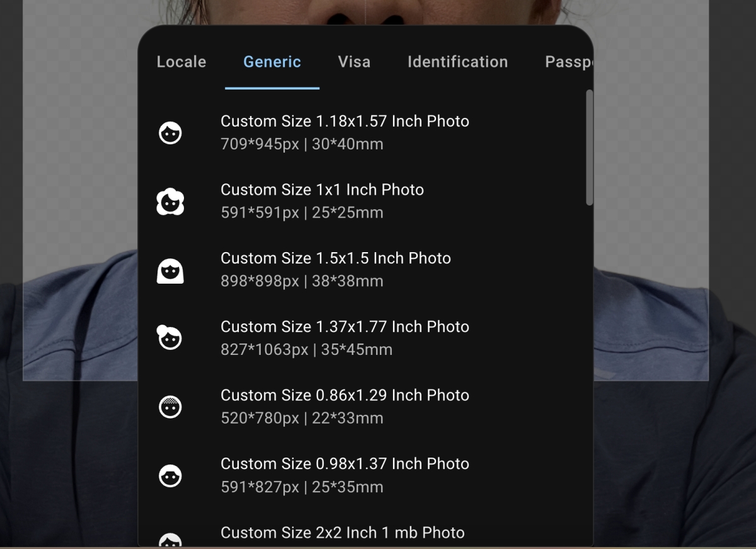Select Custom Size 1.18x1.57 Inch Photo
Image resolution: width=756 pixels, height=549 pixels.
[x=345, y=132]
